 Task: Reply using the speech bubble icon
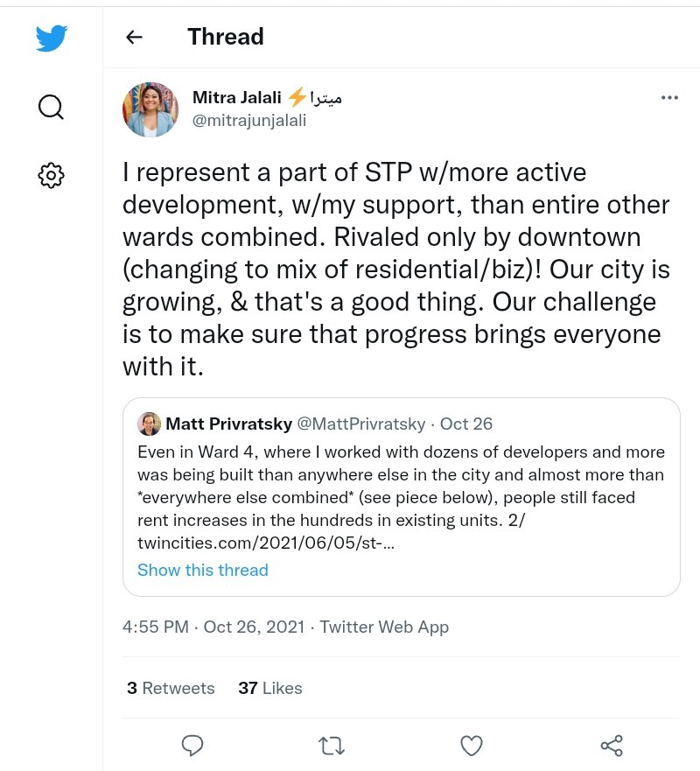coord(192,745)
